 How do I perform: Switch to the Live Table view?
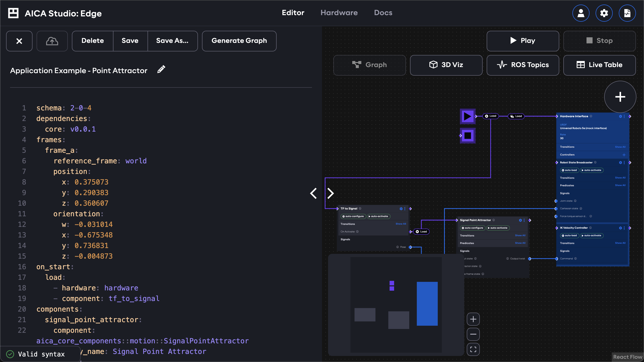[599, 65]
